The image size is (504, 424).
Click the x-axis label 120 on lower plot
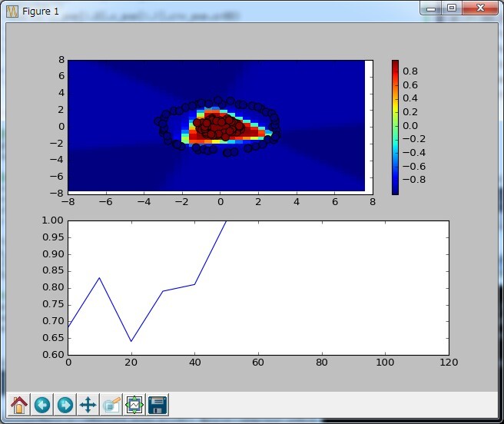(449, 363)
